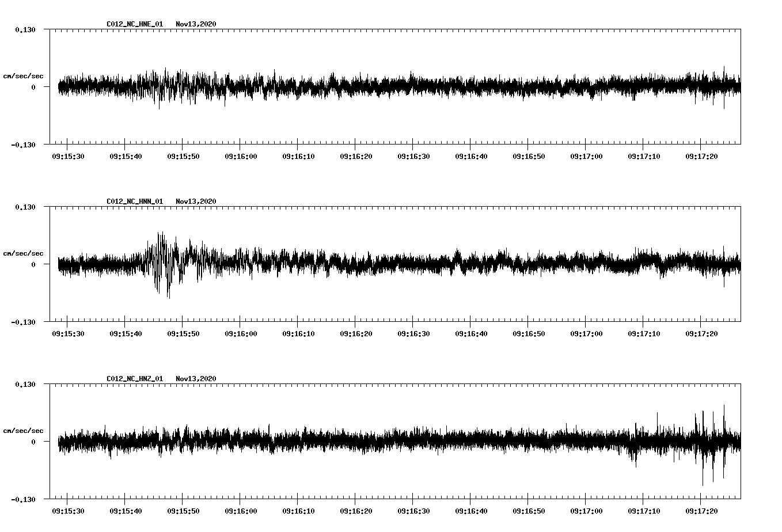Select the cm/sec/sec unit label on top plot
The width and height of the screenshot is (782, 532).
[x=23, y=75]
